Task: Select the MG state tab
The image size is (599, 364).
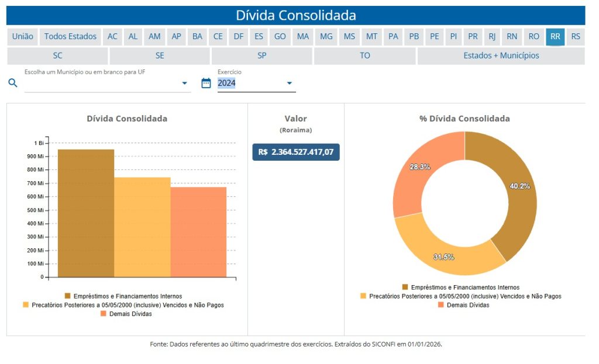Action: point(326,36)
